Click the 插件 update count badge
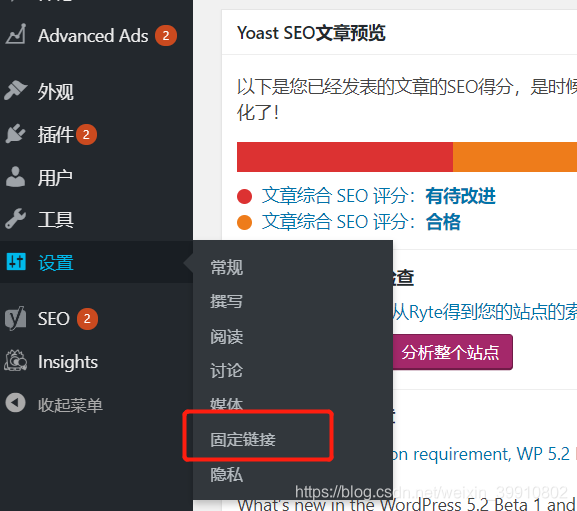 tap(86, 135)
